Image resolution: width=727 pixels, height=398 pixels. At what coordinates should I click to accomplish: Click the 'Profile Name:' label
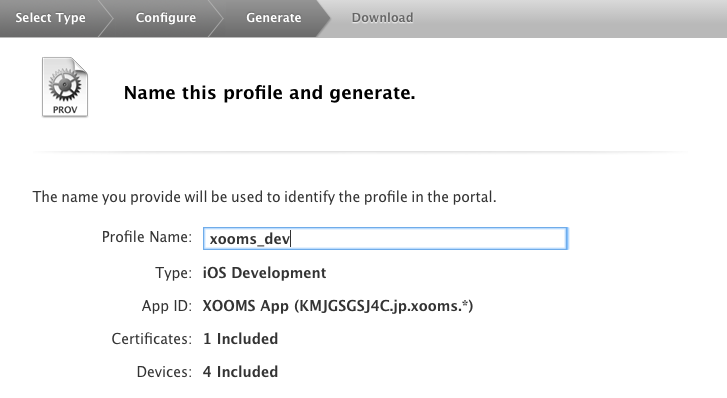coord(147,237)
